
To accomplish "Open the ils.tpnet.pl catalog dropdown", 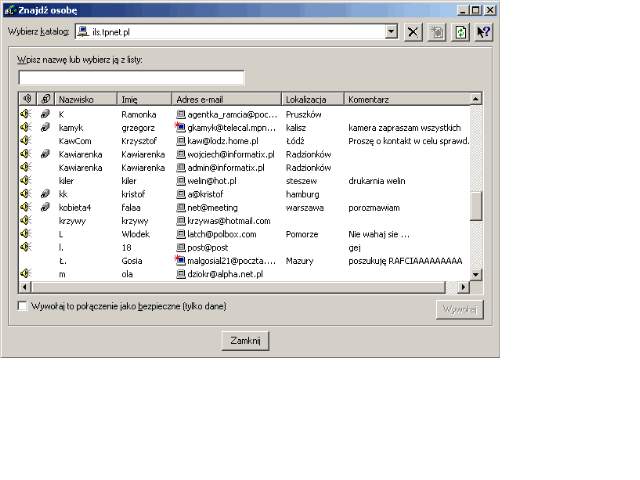I will 391,31.
